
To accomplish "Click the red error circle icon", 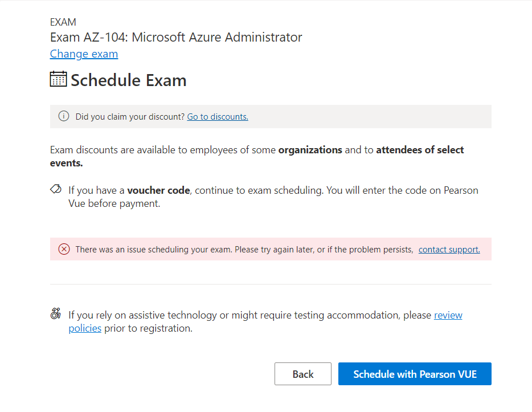I will [63, 249].
